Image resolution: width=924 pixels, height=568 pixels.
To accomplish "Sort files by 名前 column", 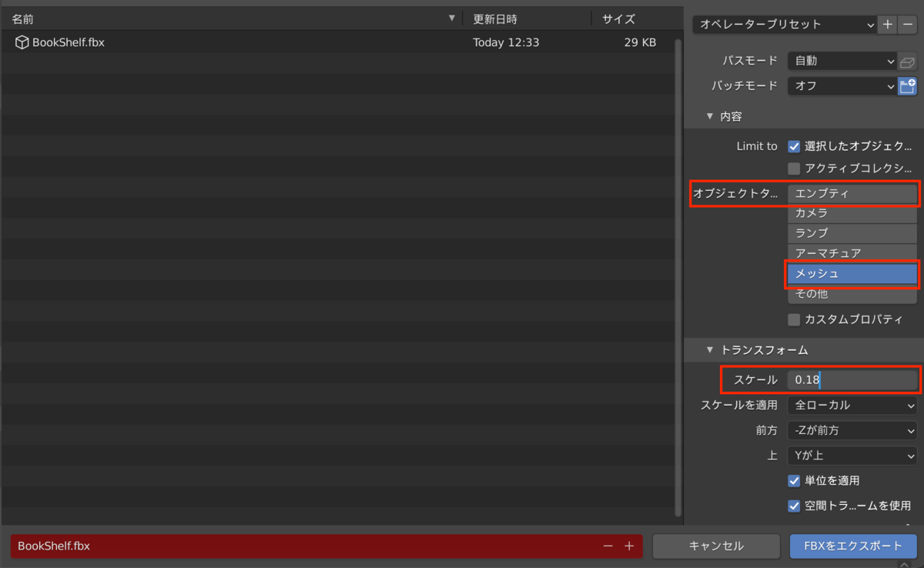I will click(231, 18).
